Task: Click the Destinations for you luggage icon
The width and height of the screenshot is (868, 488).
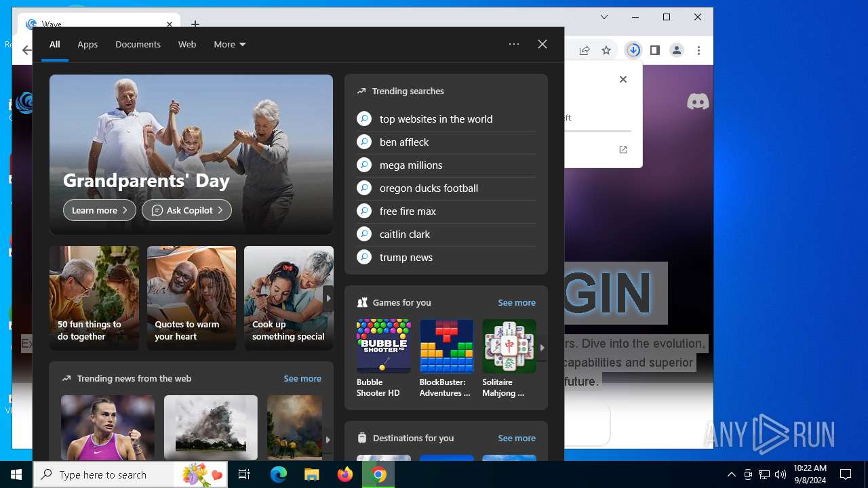Action: [362, 438]
